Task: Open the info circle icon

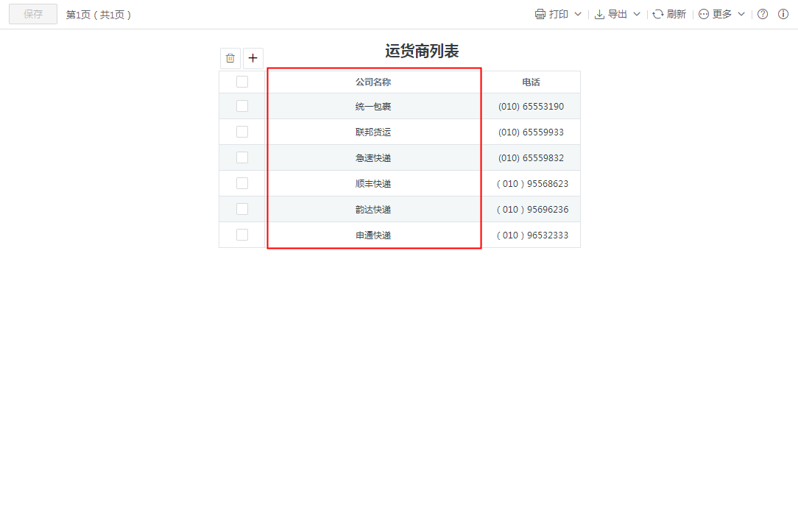Action: (783, 14)
